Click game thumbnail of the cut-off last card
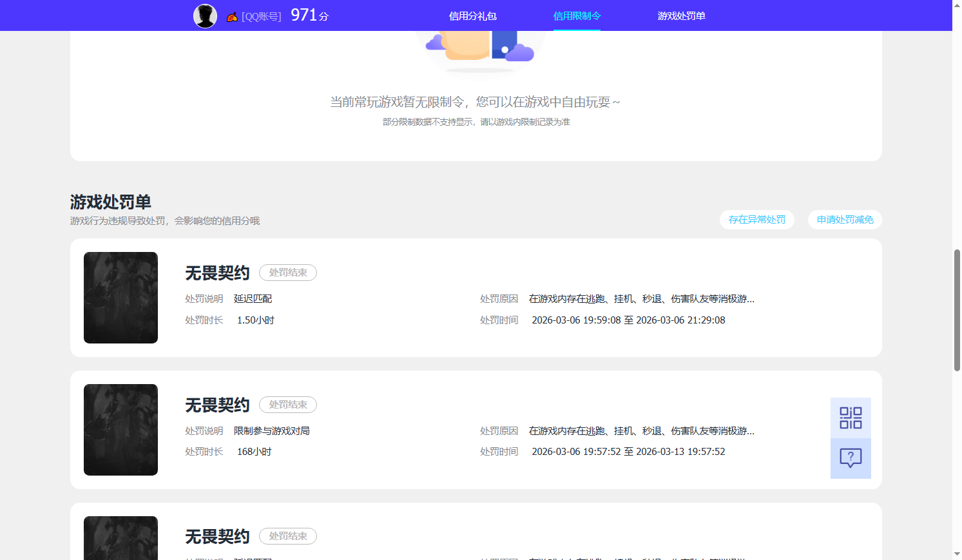 coord(120,538)
